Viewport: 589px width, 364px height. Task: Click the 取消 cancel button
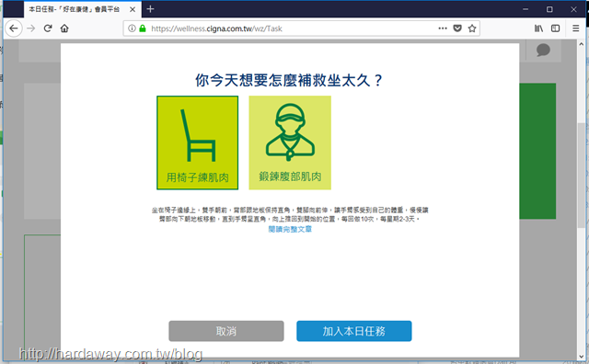(x=226, y=331)
